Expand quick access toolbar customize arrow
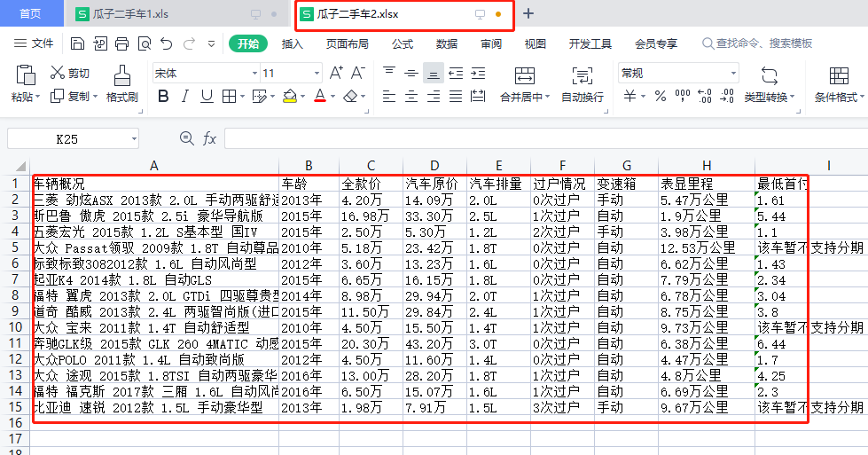Screen dimensions: 868x455 (211, 43)
